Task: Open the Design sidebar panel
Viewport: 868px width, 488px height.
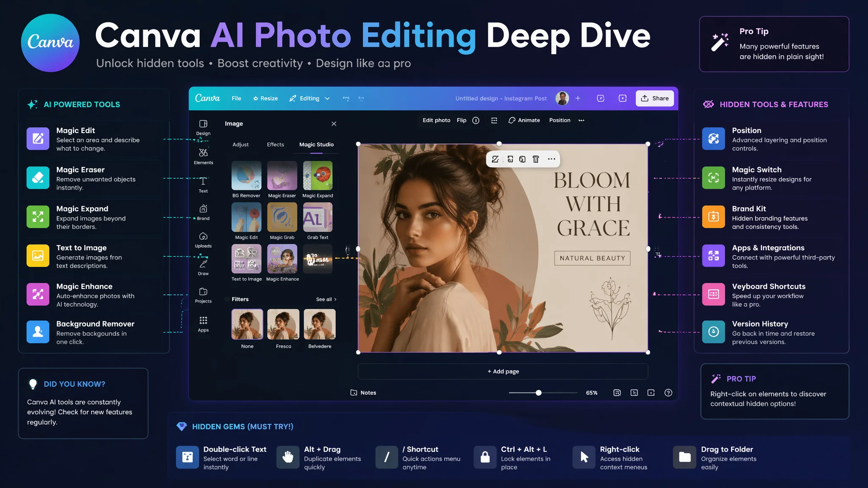Action: [203, 128]
